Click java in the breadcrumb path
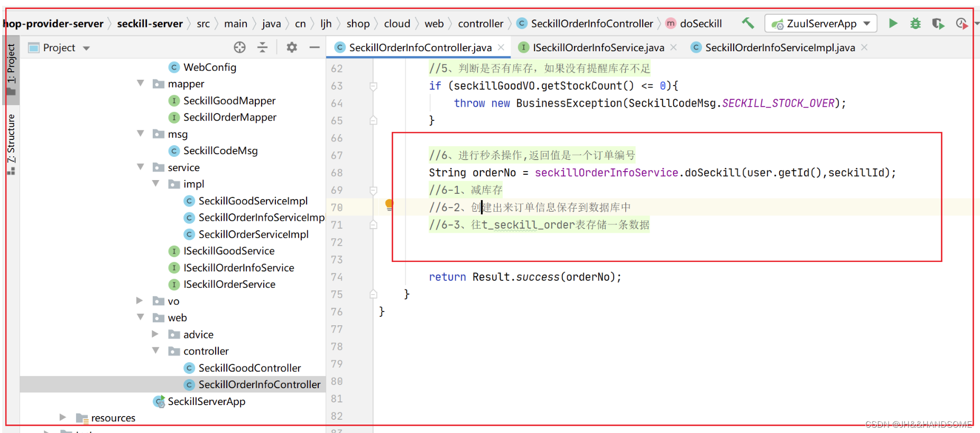Screen dimensions: 980x433 [271, 24]
